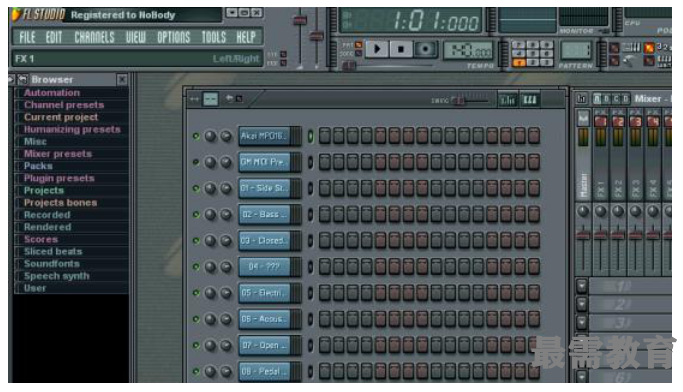Screen dimensions: 683x392
Task: Toggle mute LED on 02 - Bass channel
Action: [x=196, y=215]
